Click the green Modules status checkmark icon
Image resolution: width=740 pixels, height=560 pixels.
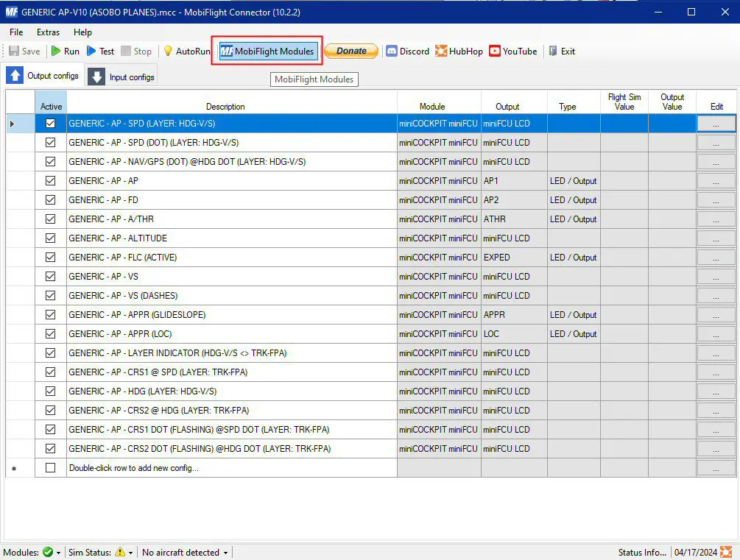[x=48, y=551]
